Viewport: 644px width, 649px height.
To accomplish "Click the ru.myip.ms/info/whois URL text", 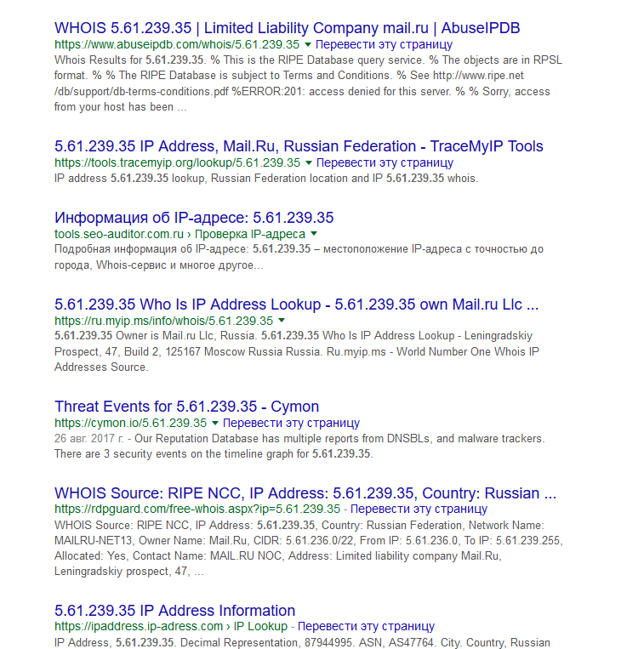I will tap(163, 321).
